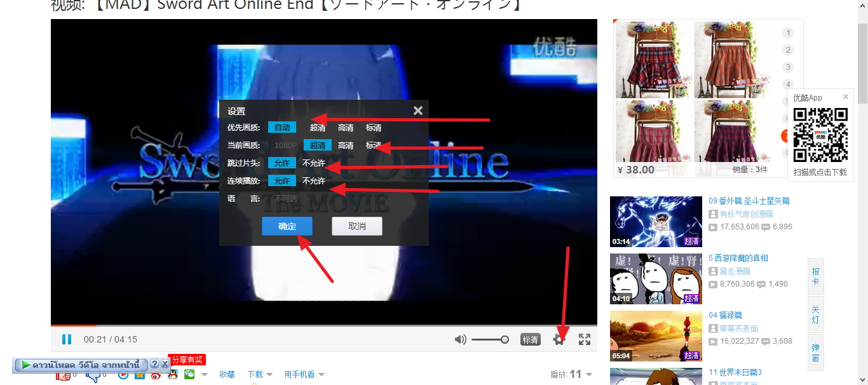The image size is (868, 385).
Task: Go to ad page 1
Action: [x=788, y=33]
